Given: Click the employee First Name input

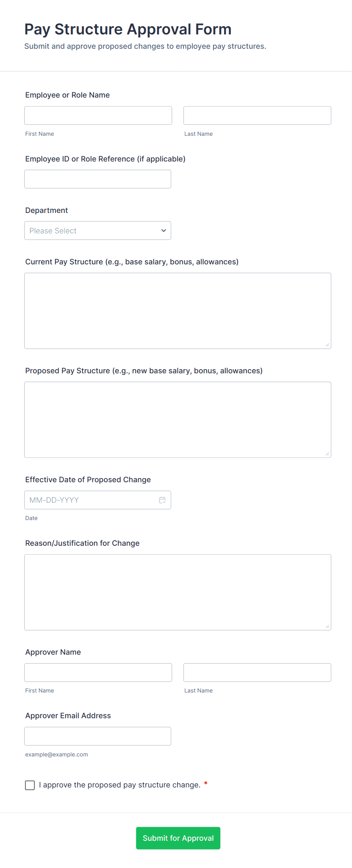Looking at the screenshot, I should pyautogui.click(x=98, y=115).
